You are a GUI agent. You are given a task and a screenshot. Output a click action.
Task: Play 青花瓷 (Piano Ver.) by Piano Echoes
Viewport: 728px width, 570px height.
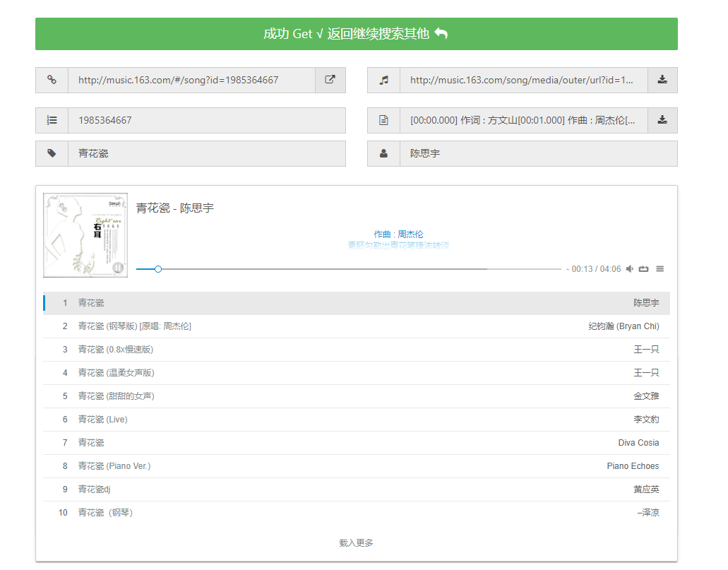coord(114,466)
